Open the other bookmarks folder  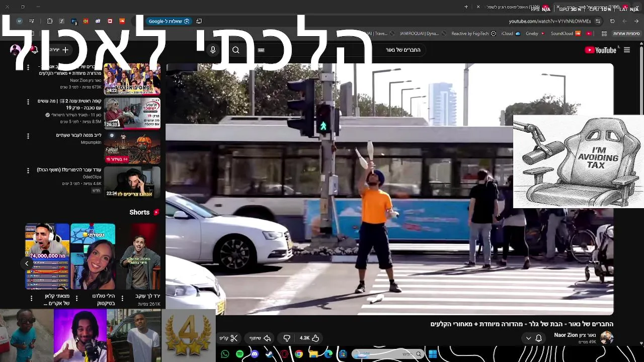[626, 34]
